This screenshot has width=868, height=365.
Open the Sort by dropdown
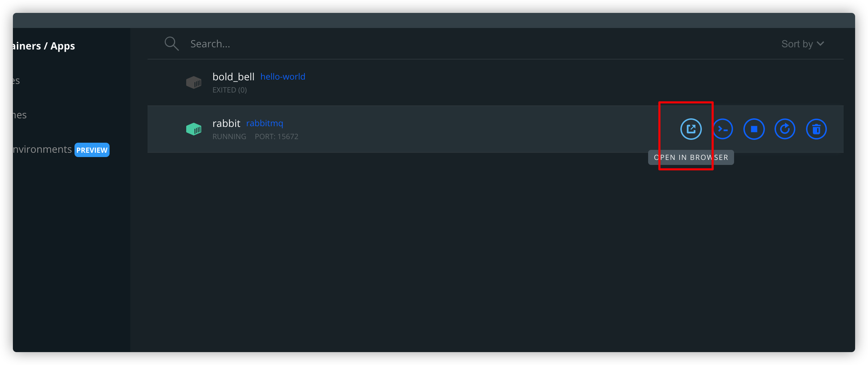click(x=802, y=44)
